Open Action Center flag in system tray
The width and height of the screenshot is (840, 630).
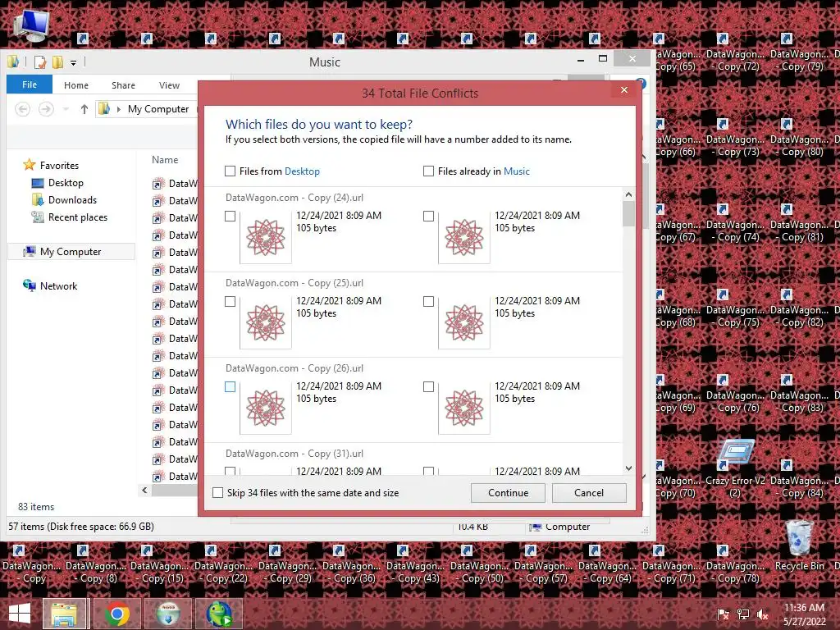tap(724, 614)
